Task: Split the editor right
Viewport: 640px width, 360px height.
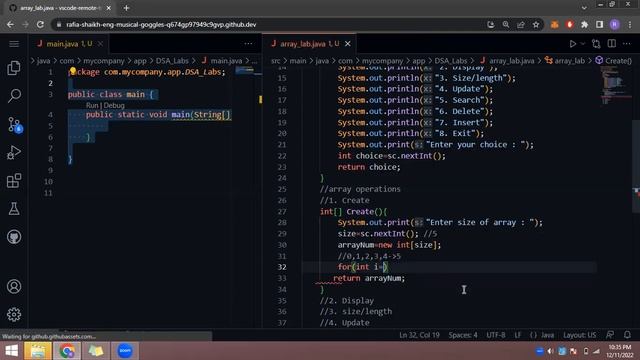Action: (611, 44)
